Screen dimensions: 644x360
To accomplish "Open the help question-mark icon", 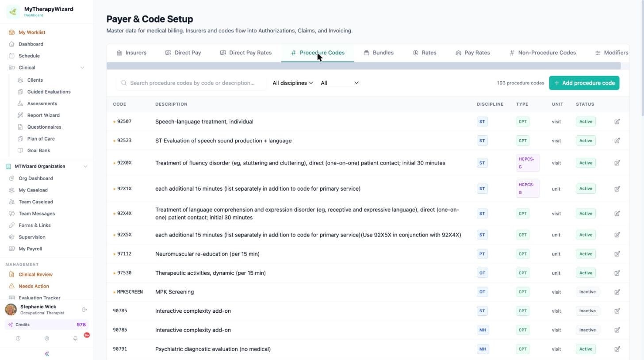I will [18, 338].
